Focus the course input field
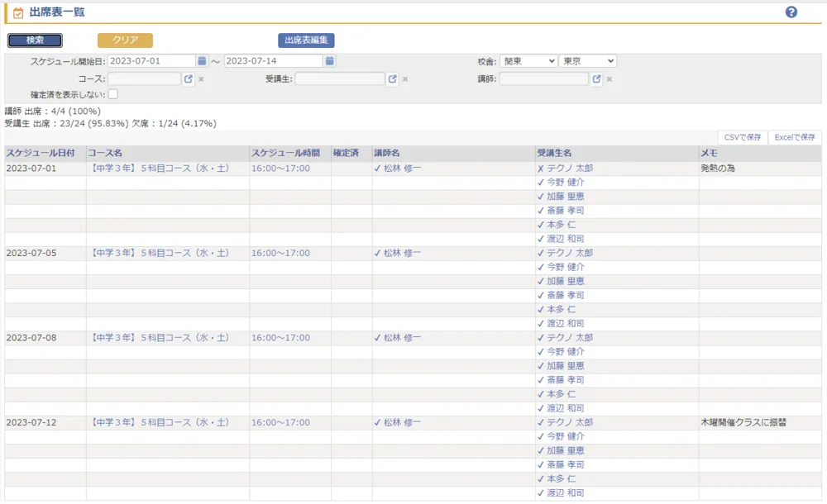Screen dimensions: 827x504 (144, 79)
